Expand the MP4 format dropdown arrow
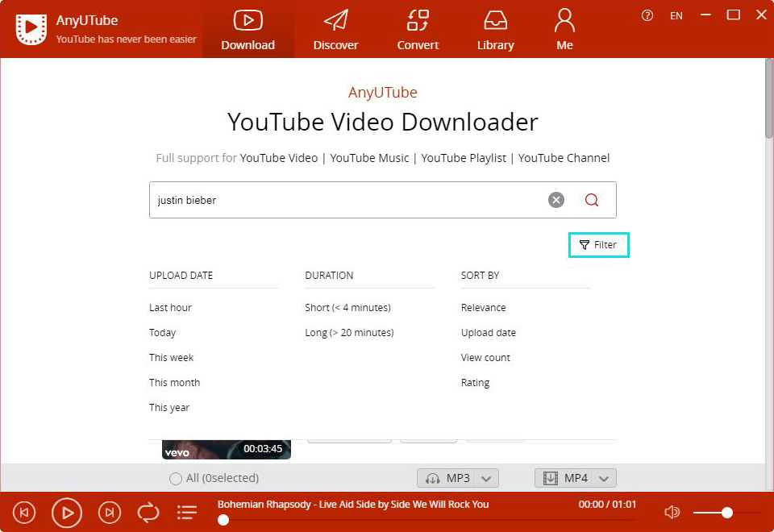This screenshot has width=774, height=532. point(604,479)
